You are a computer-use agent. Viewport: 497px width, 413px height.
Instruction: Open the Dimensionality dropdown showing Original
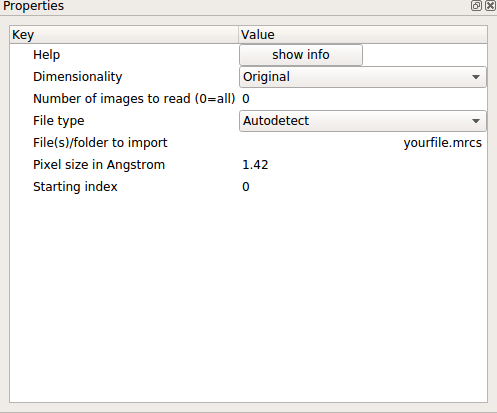[x=363, y=77]
